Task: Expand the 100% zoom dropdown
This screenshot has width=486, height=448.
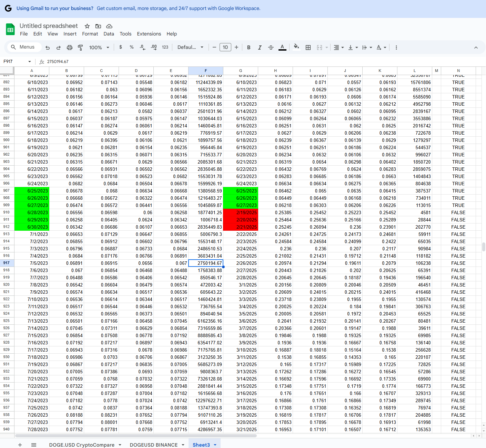Action: pos(99,48)
